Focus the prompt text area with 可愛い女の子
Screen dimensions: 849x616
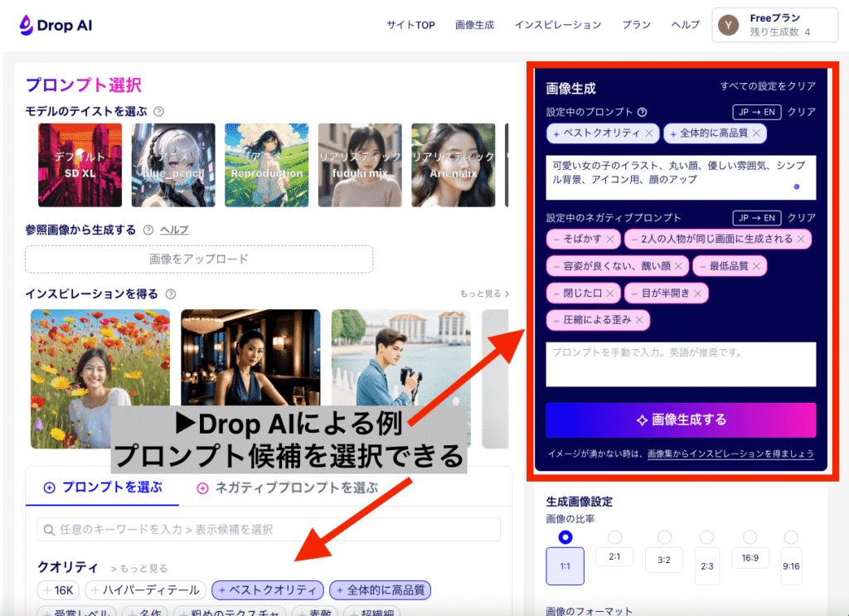(x=681, y=177)
